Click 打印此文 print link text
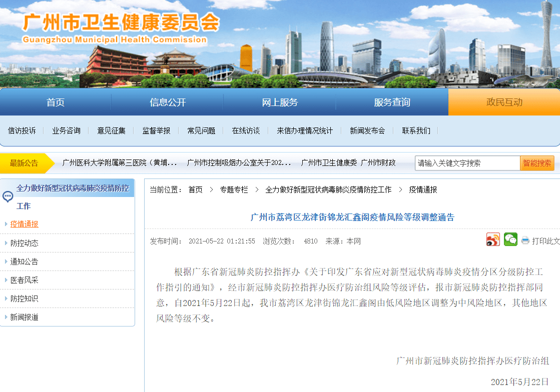 (x=545, y=241)
